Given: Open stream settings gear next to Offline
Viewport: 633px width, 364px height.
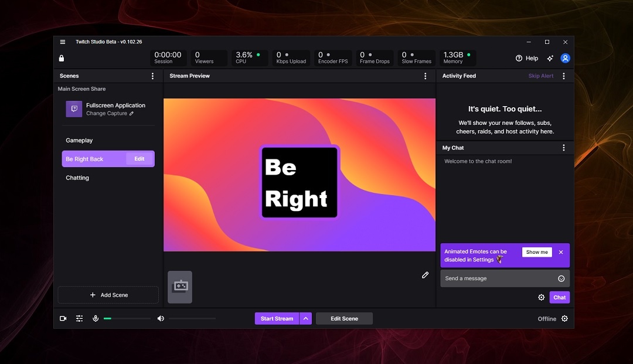Looking at the screenshot, I should 564,318.
